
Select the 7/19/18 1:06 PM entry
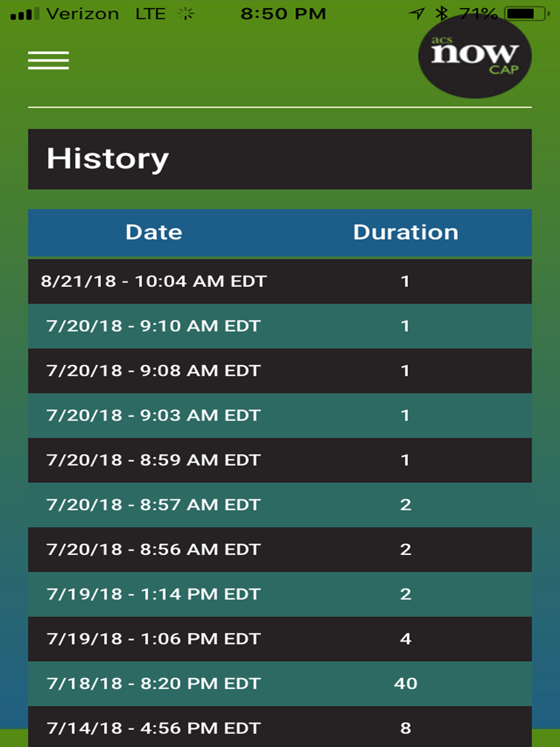154,639
